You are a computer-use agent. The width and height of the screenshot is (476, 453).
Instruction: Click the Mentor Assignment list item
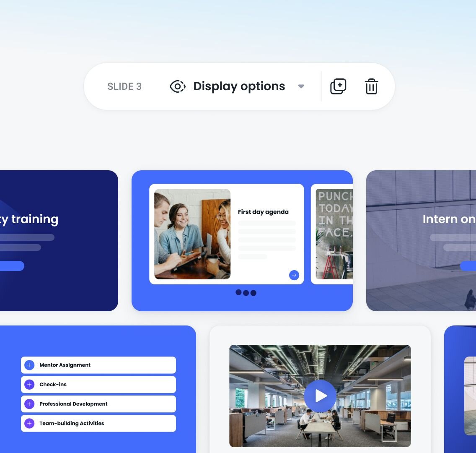[98, 365]
